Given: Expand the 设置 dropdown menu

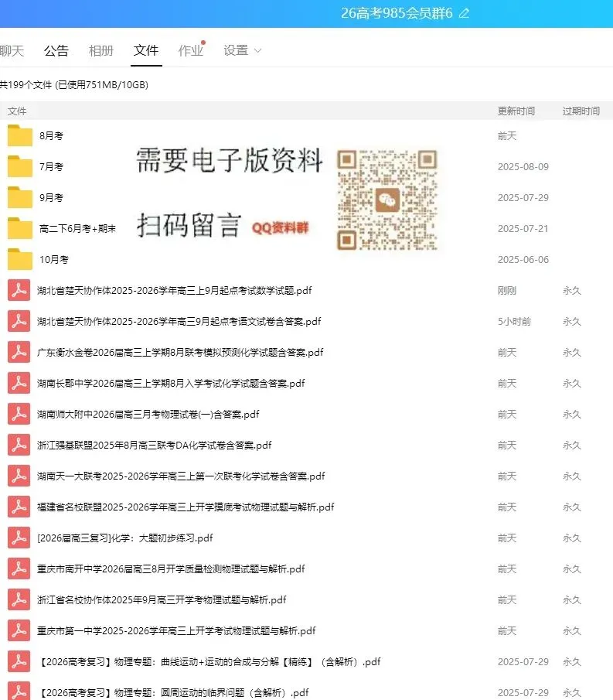Looking at the screenshot, I should 242,50.
